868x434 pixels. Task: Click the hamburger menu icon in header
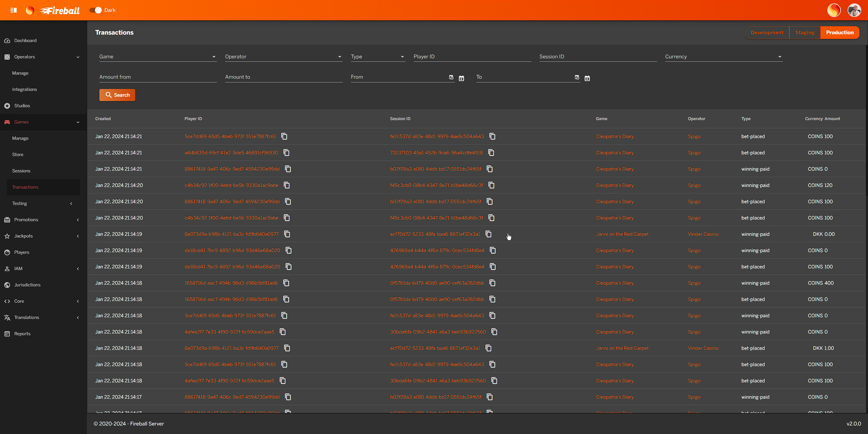pyautogui.click(x=14, y=10)
